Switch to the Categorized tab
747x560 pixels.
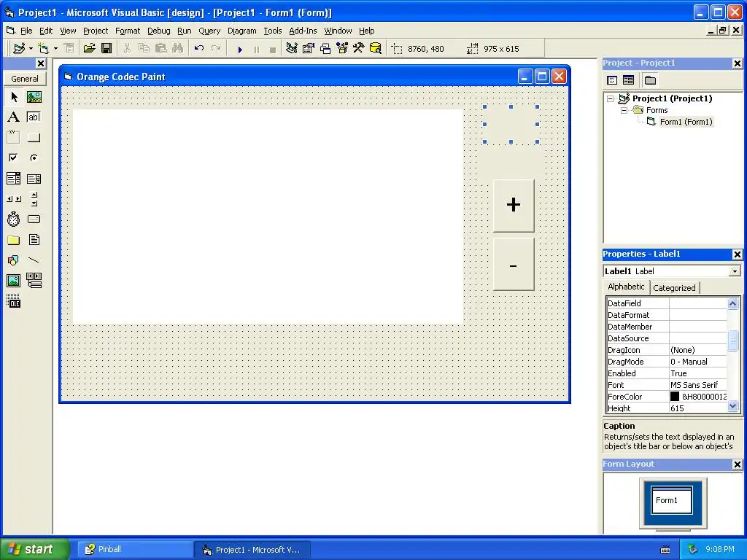click(674, 287)
